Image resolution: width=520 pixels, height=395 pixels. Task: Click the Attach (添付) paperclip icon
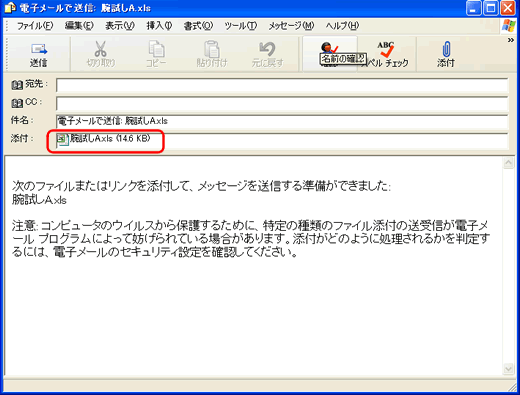pos(446,49)
